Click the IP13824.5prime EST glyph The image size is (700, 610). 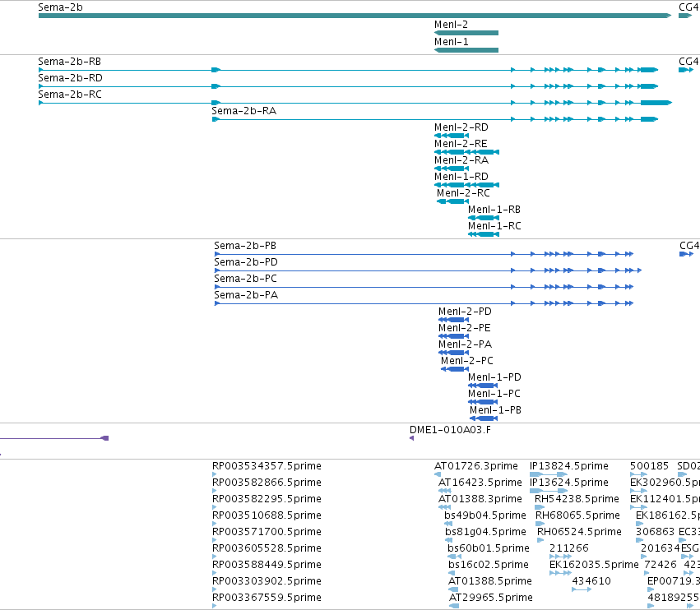tap(549, 474)
